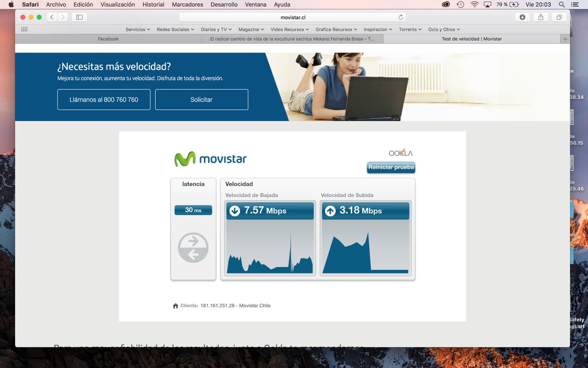Expand the Torrents bookmarks folder
The image size is (588, 368).
(410, 29)
